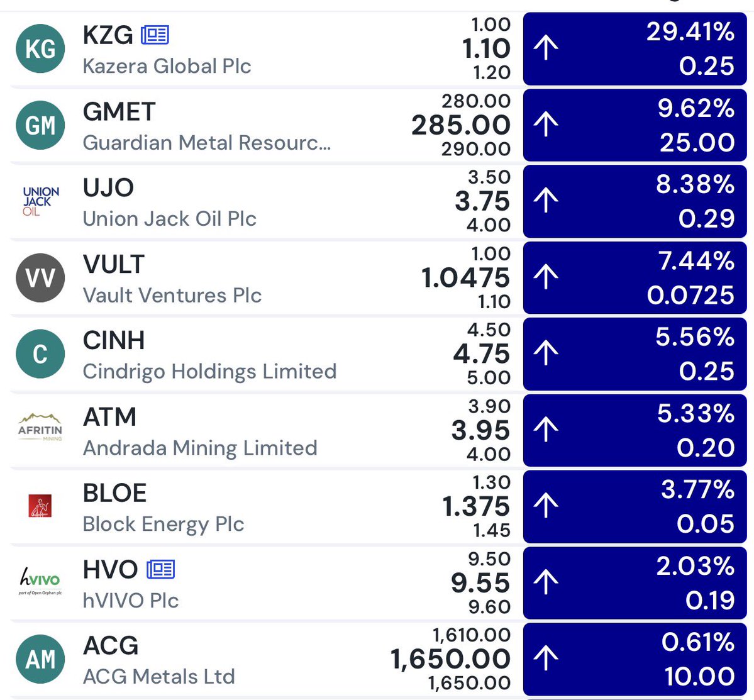Open the news icon beside KZG
754x700 pixels.
[x=155, y=35]
